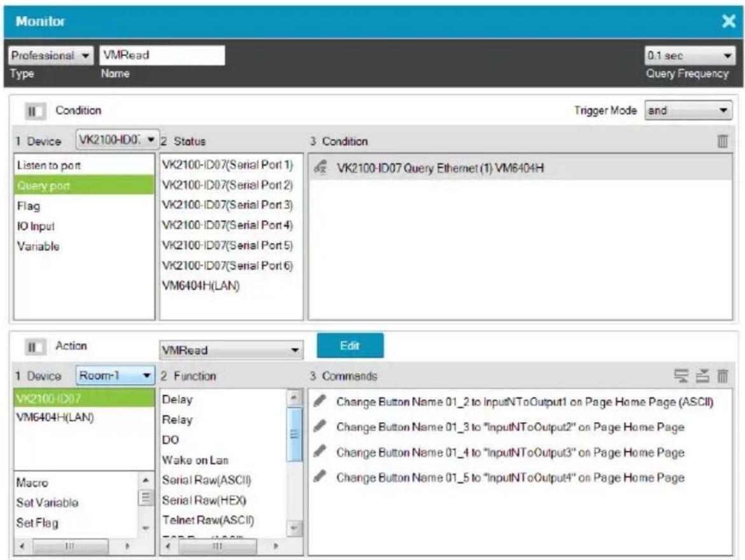Click Macro list scroll-up arrow
The height and width of the screenshot is (560, 745).
click(146, 480)
